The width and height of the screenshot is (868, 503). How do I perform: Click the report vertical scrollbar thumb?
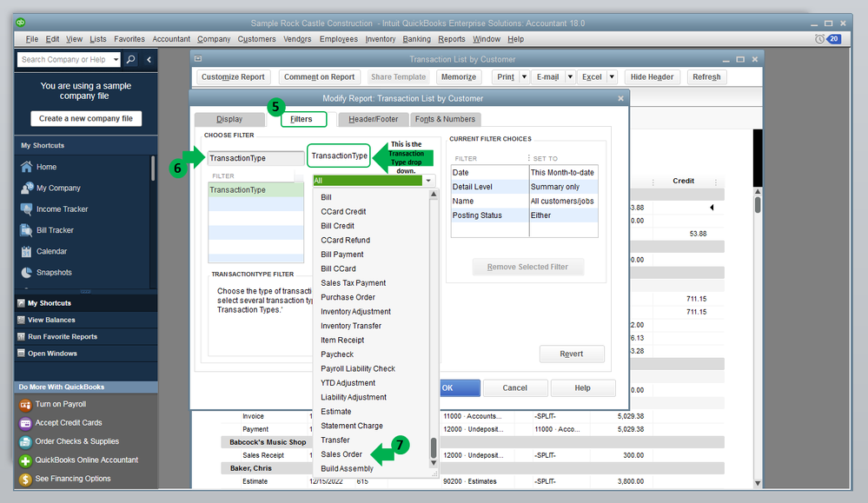point(758,204)
